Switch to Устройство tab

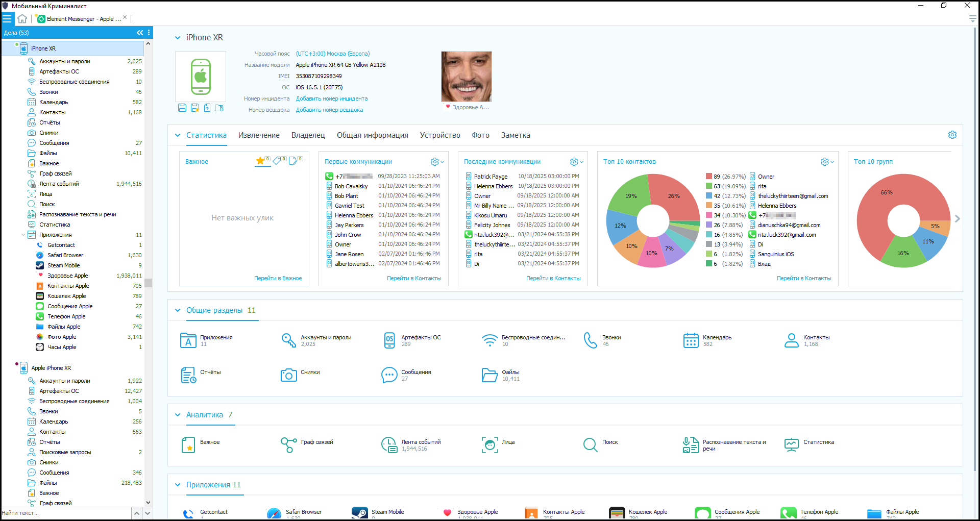[x=440, y=135]
